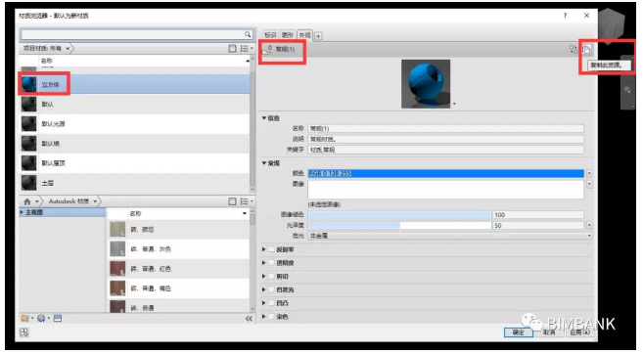
Task: Click the gray brick 砖, 普通, 灰色 thumbnail
Action: point(117,249)
